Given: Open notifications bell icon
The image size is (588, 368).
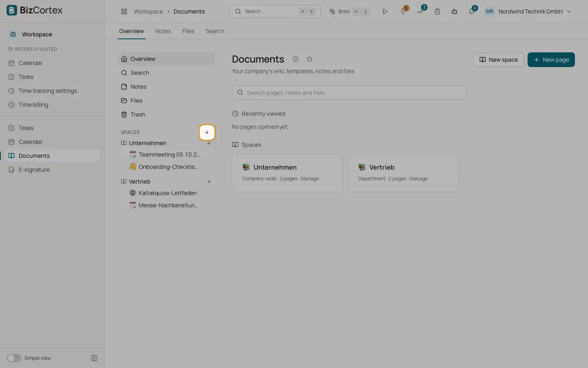Looking at the screenshot, I should click(x=472, y=11).
